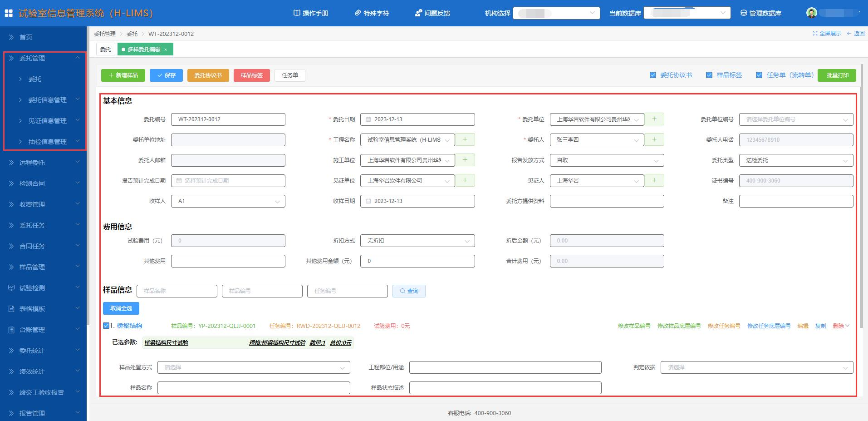The image size is (868, 421).
Task: Click the plus icon beside 委托单位
Action: (654, 119)
